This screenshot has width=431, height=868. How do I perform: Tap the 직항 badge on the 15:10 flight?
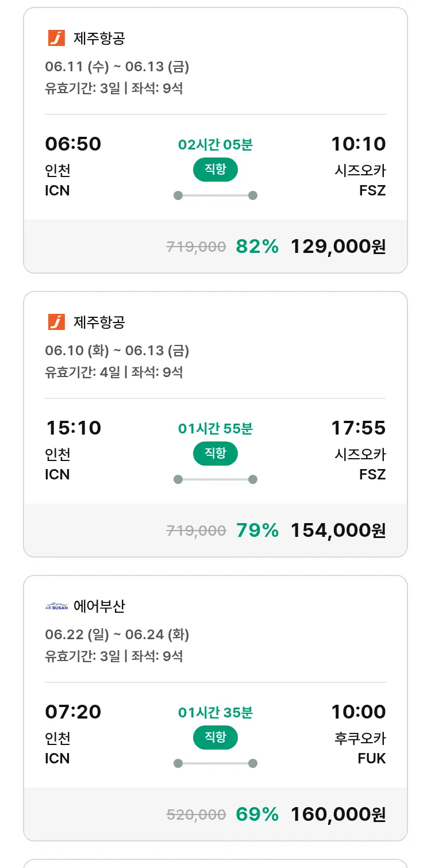[x=215, y=454]
